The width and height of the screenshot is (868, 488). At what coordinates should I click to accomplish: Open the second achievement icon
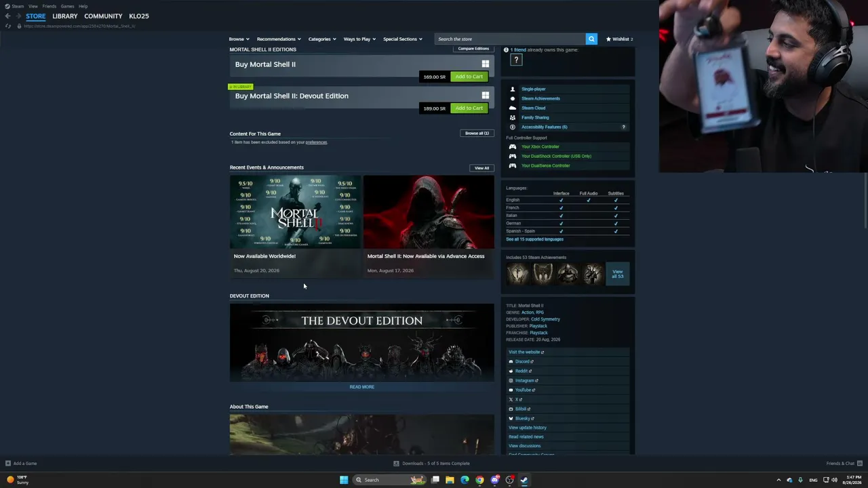click(543, 274)
